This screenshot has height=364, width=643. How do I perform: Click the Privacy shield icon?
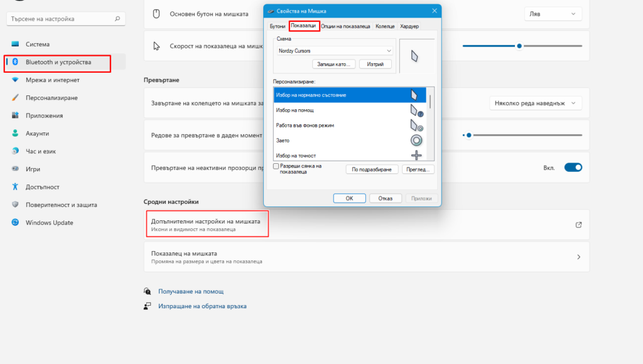[x=15, y=204]
